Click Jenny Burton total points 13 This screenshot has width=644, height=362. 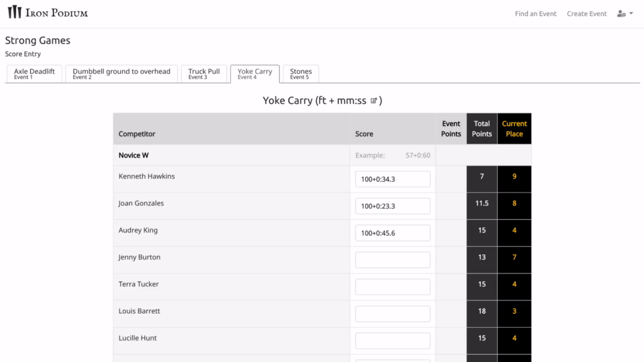point(482,257)
